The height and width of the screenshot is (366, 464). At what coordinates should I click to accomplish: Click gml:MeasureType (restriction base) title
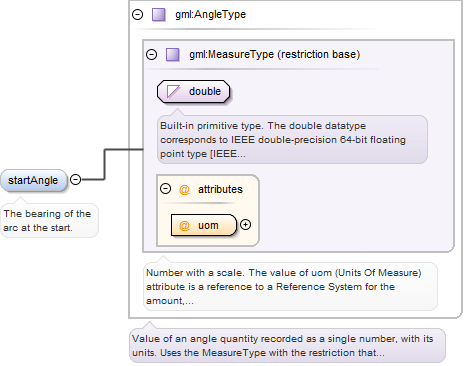tap(275, 54)
